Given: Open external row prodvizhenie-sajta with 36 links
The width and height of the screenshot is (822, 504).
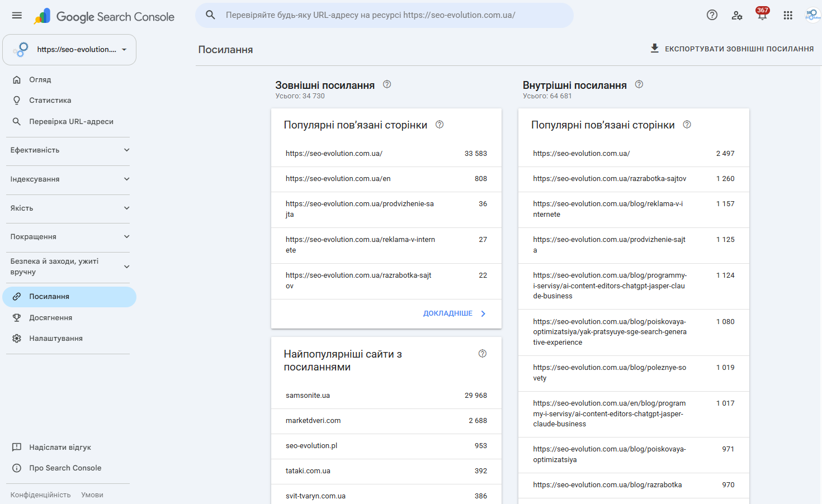Looking at the screenshot, I should (x=386, y=210).
